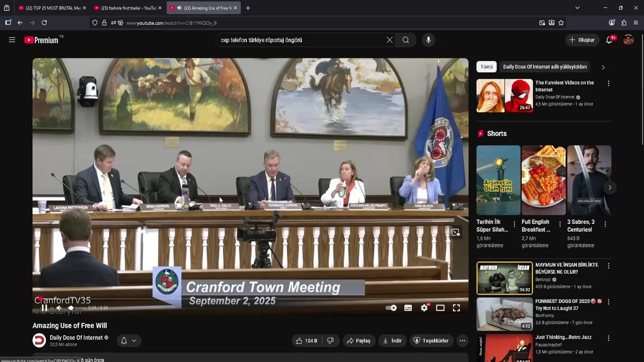Pause the playing video

tap(44, 308)
